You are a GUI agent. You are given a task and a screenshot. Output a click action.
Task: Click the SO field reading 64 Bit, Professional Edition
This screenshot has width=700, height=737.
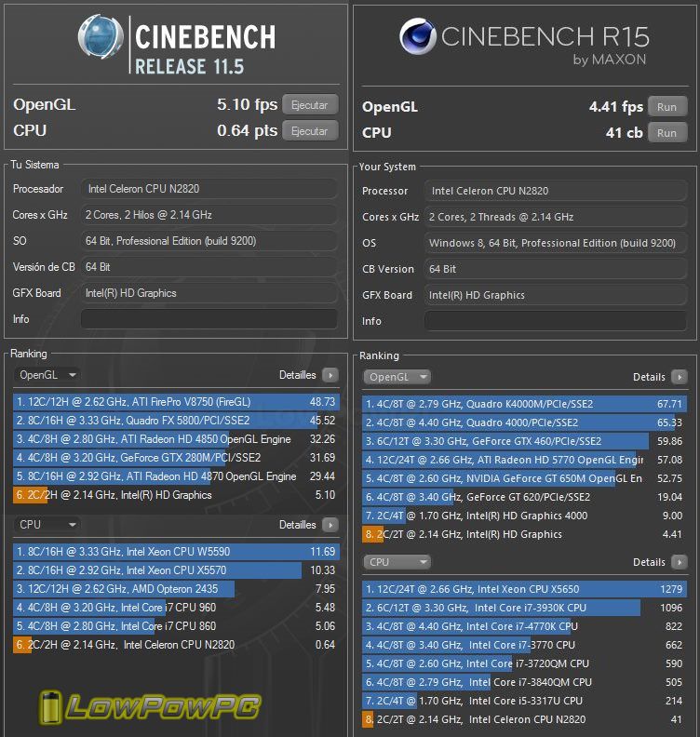click(x=209, y=241)
